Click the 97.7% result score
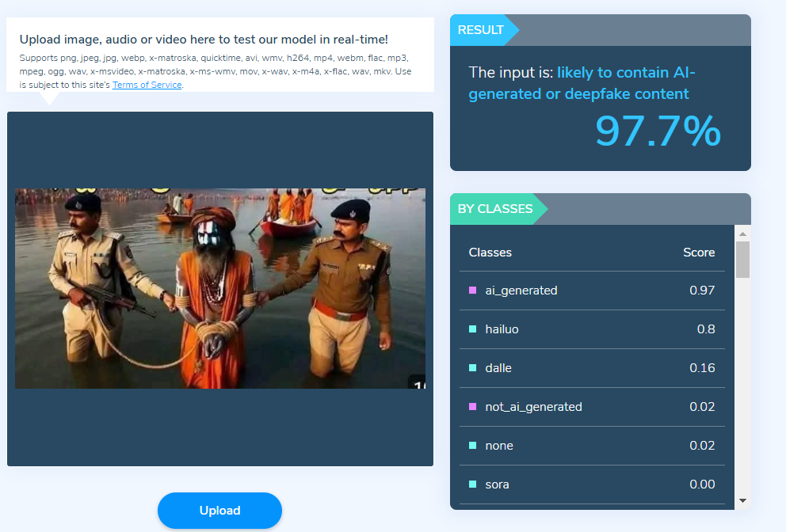Viewport: 786px width, 532px height. (x=658, y=131)
